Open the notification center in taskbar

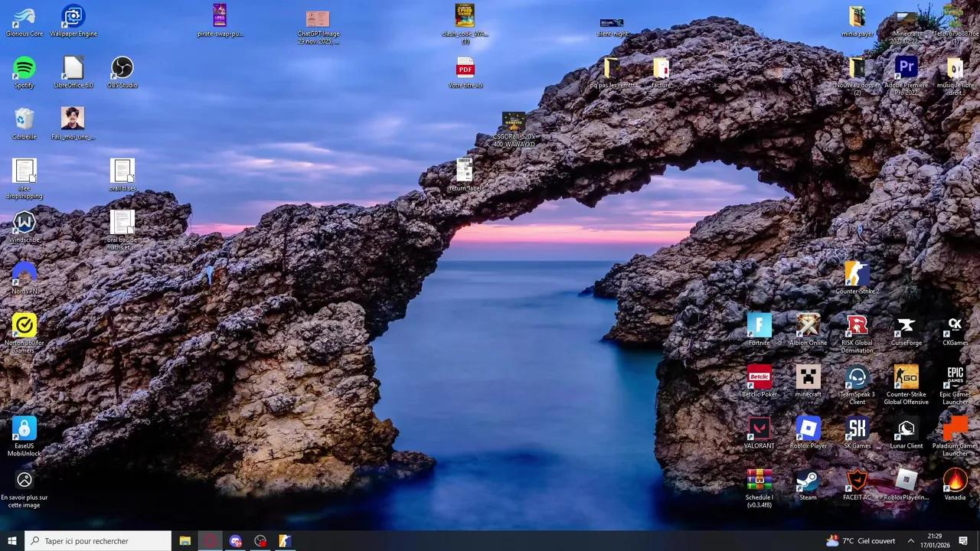(963, 541)
